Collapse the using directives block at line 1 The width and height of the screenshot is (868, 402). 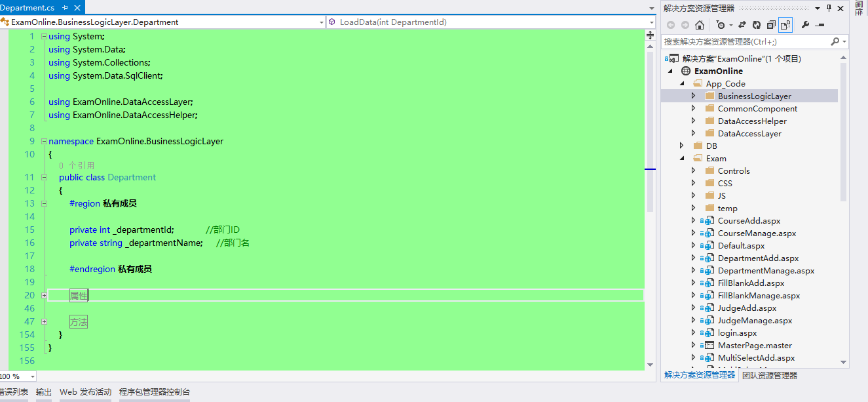(x=44, y=36)
